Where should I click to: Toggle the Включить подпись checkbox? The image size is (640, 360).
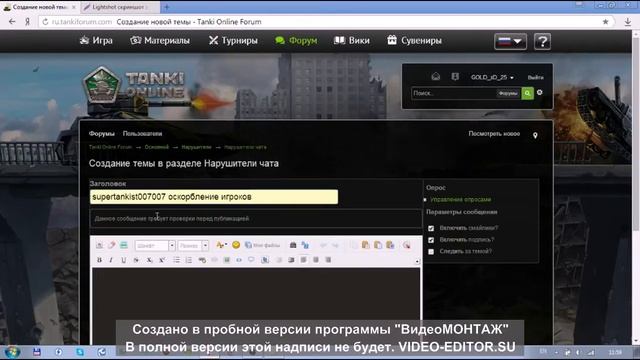pos(431,240)
